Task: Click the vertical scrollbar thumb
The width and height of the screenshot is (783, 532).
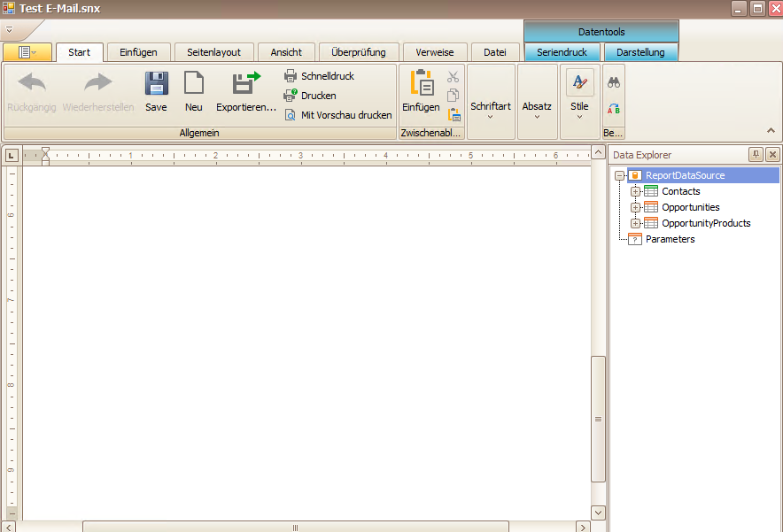Action: click(598, 420)
